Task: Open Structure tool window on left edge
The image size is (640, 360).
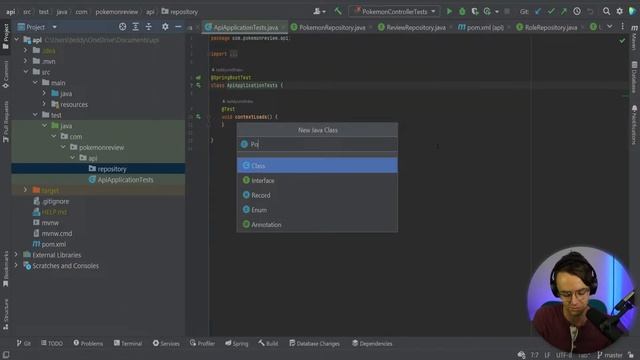Action: pyautogui.click(x=6, y=313)
